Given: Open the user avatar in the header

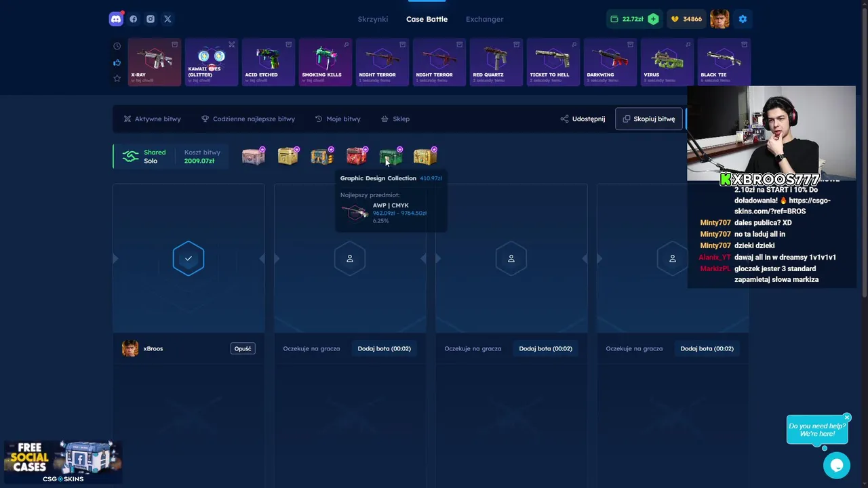Looking at the screenshot, I should coord(719,19).
